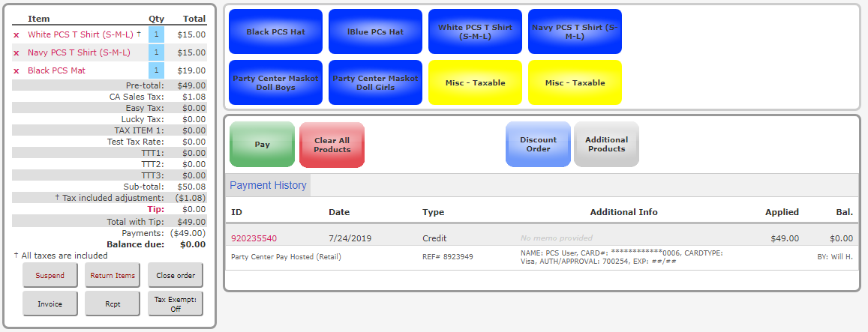Viewport: 868px width, 332px height.
Task: Remove Navy PCS T Shirt with red x
Action: coord(16,53)
